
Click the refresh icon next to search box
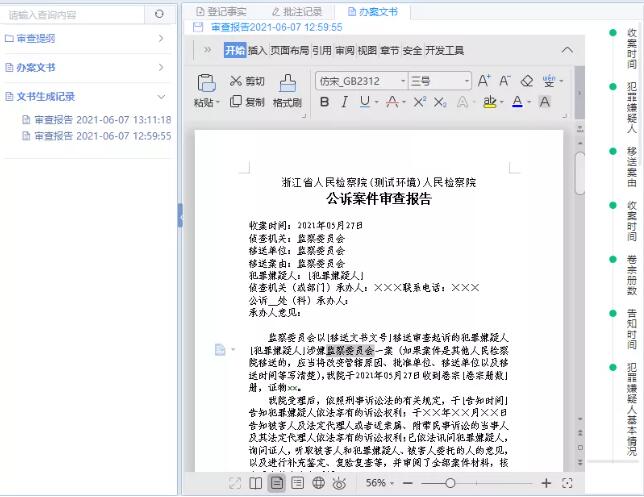[159, 14]
